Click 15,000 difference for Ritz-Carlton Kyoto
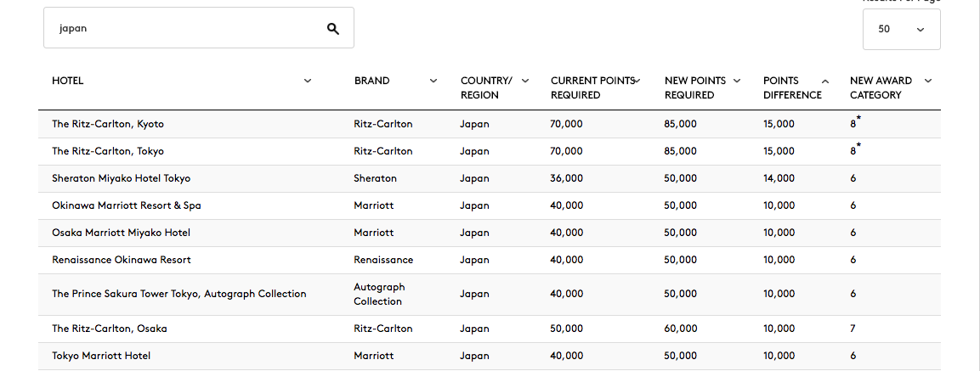This screenshot has height=371, width=980. coord(779,124)
